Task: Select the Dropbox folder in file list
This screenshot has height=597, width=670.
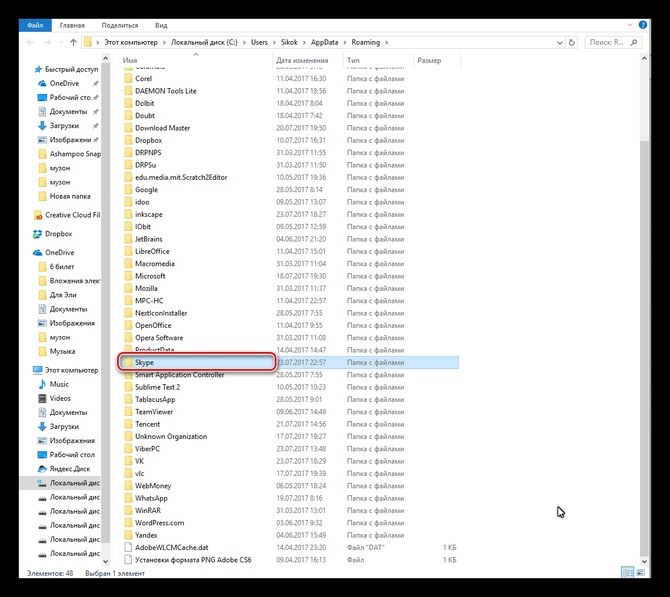Action: [x=288, y=140]
